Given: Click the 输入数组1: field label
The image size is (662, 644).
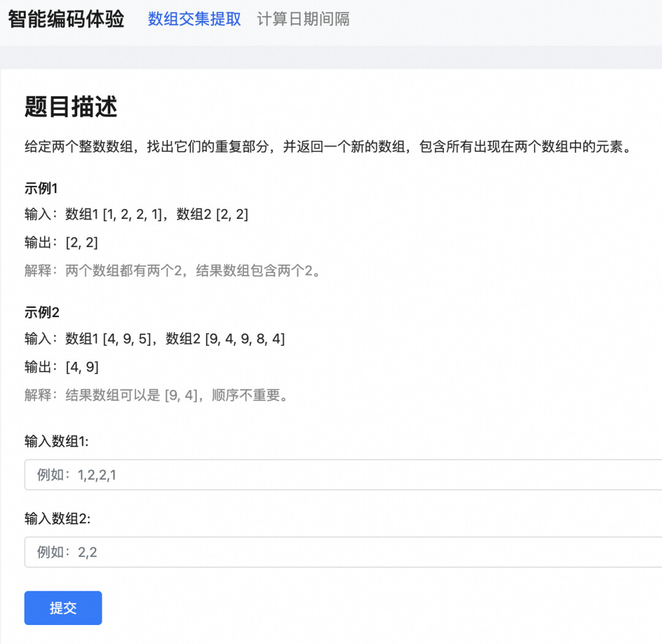Looking at the screenshot, I should point(56,441).
